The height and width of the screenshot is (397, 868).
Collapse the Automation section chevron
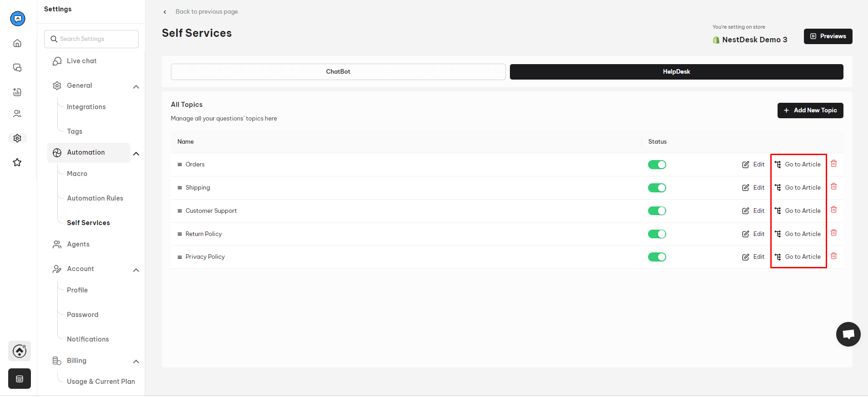click(136, 154)
